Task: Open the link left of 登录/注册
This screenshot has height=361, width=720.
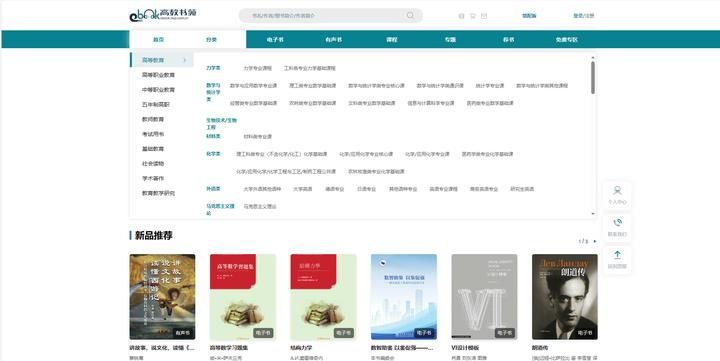Action: coord(529,16)
